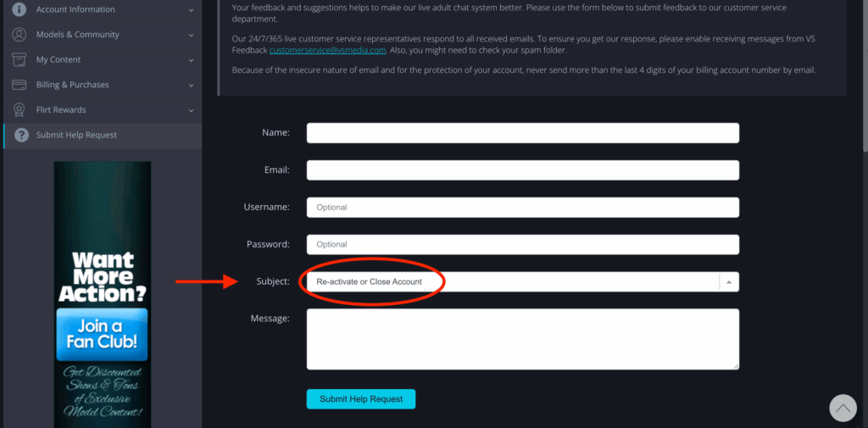The height and width of the screenshot is (428, 868).
Task: Click the Billing & Purchases card icon
Action: point(19,85)
